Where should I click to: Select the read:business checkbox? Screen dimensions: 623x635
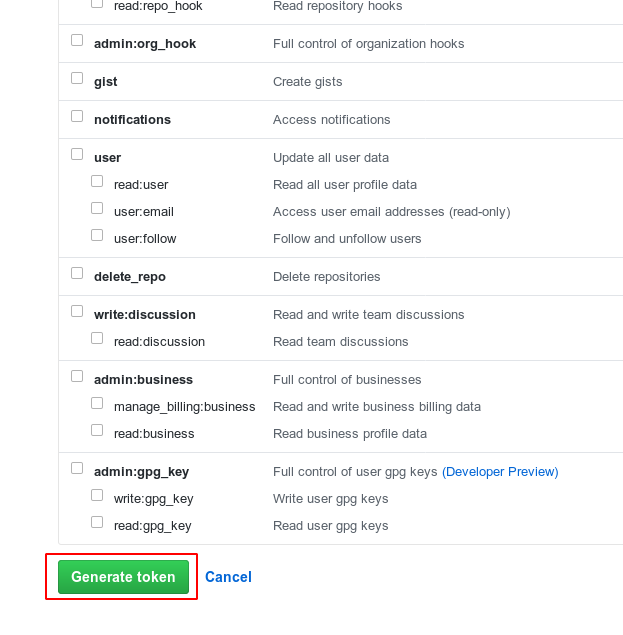97,431
